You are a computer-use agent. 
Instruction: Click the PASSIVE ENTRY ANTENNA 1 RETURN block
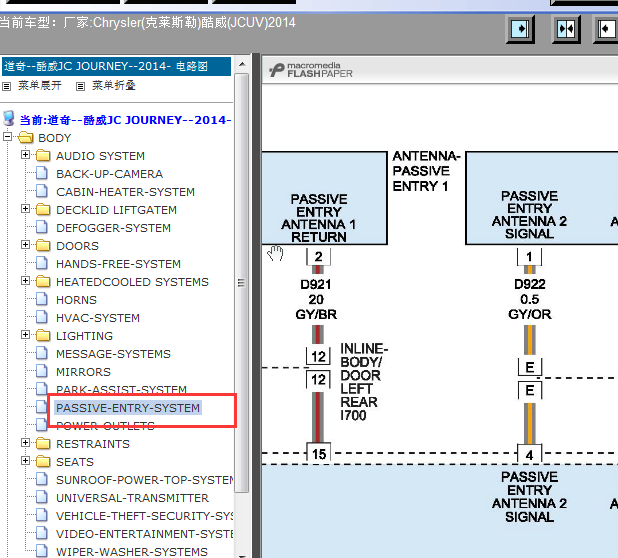(x=324, y=198)
